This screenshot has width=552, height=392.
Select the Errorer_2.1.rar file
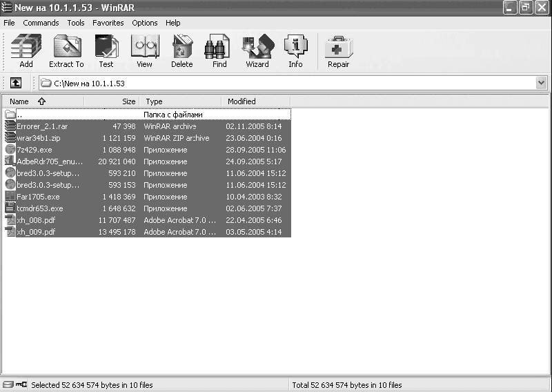41,126
